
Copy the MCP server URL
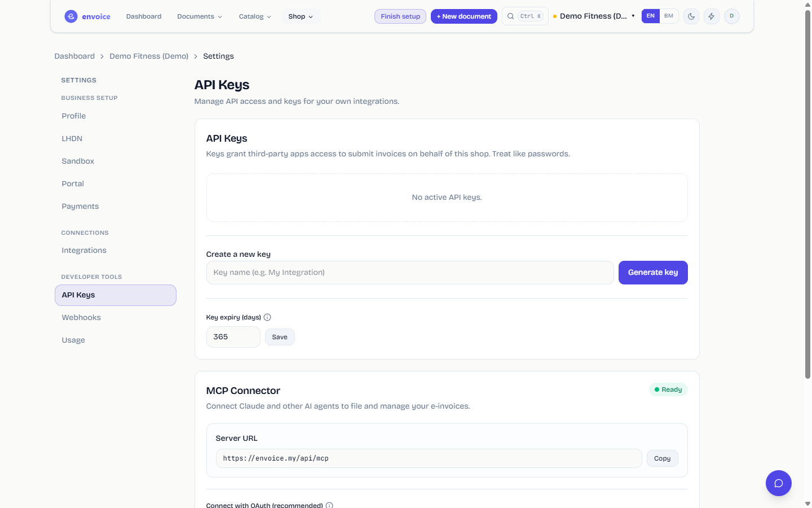(663, 458)
